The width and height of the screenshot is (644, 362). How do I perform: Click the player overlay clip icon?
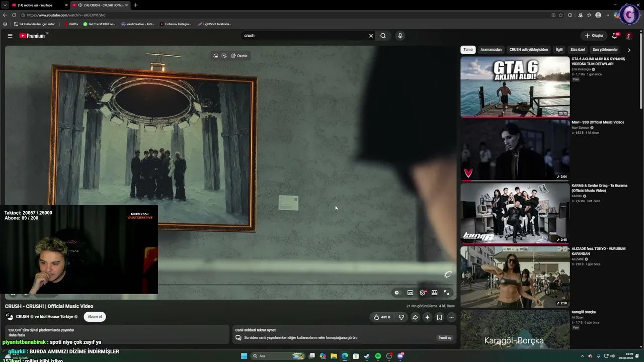pyautogui.click(x=215, y=56)
